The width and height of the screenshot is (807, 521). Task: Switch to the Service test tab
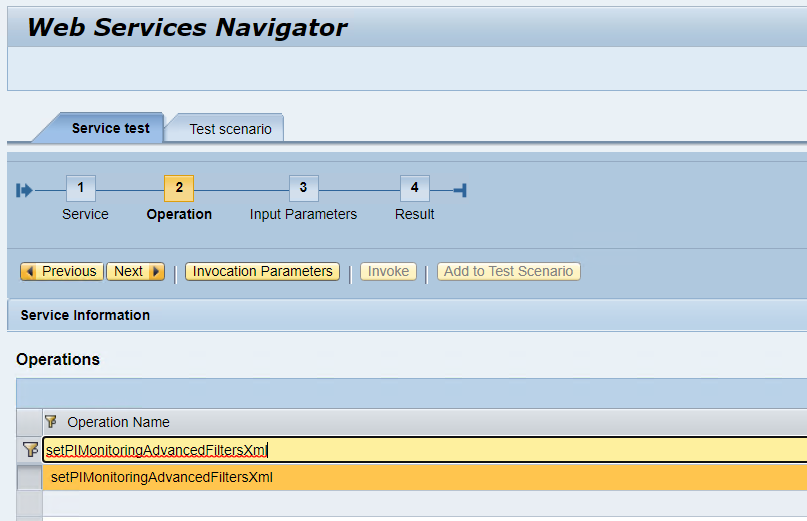coord(110,129)
